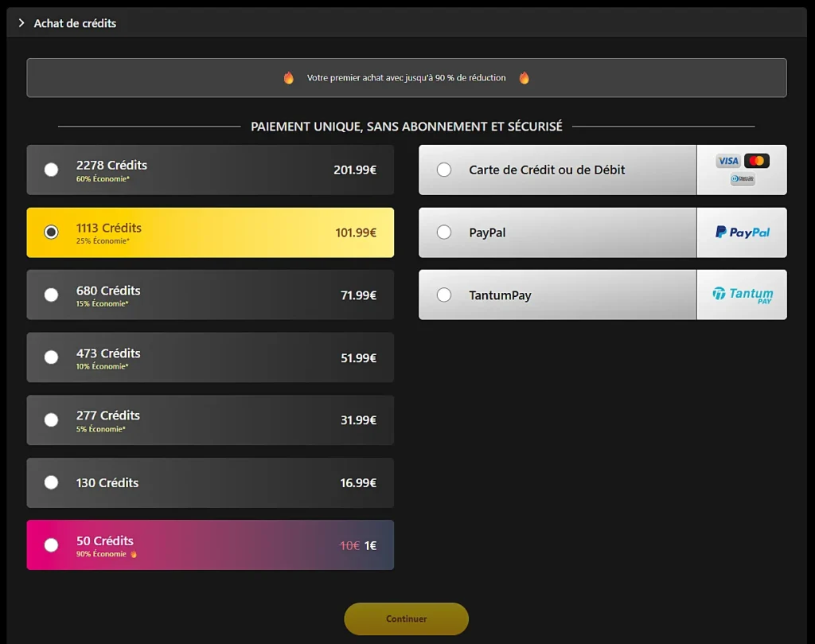This screenshot has height=644, width=815.
Task: Click the left flame icon in promo banner
Action: coord(289,78)
